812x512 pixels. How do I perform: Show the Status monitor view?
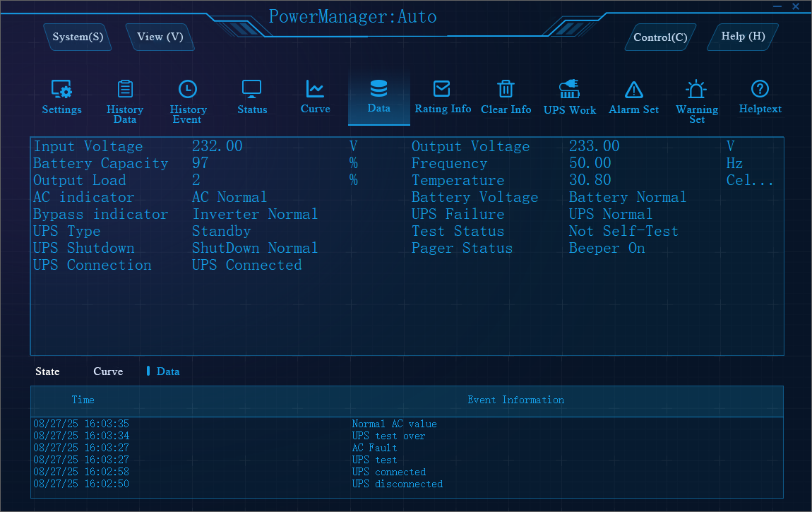(x=252, y=90)
